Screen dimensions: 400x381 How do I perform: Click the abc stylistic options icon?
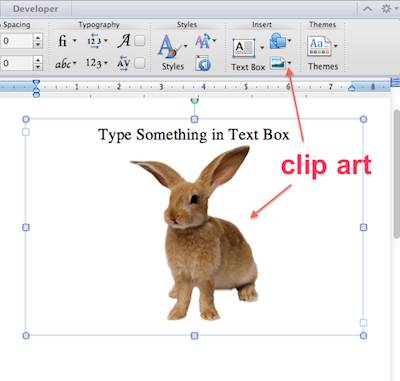[x=63, y=64]
